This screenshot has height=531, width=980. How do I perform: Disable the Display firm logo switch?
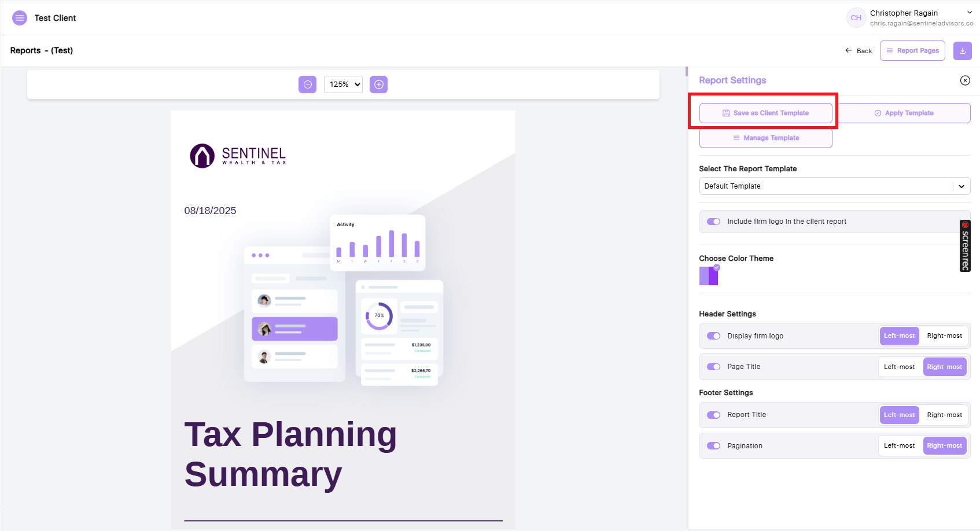713,336
